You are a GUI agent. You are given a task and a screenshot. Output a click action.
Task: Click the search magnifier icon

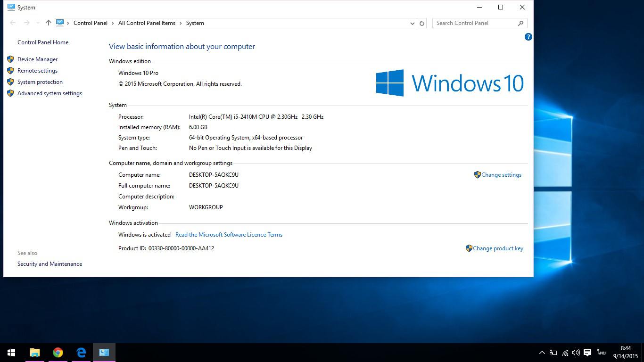[x=520, y=23]
